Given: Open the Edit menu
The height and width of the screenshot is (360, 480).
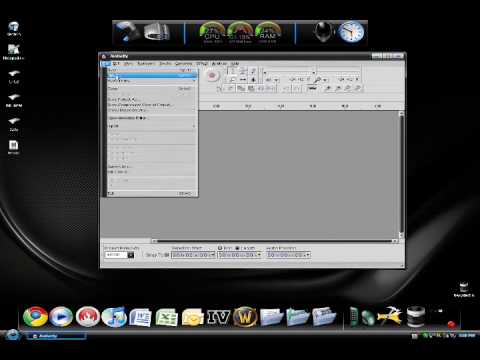Looking at the screenshot, I should pyautogui.click(x=116, y=63).
